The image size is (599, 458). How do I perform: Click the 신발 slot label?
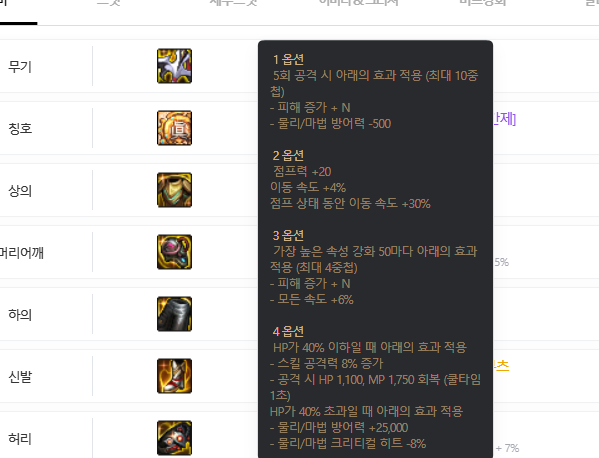(20, 377)
